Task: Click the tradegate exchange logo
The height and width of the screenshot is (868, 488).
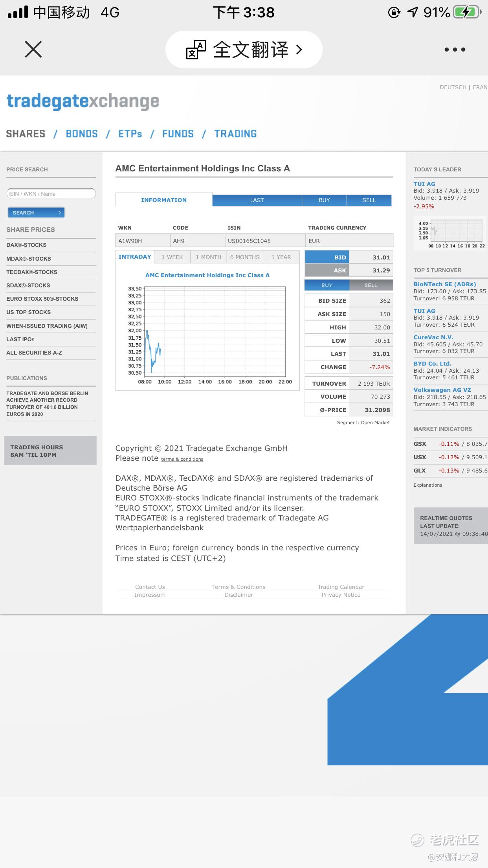Action: click(x=83, y=101)
